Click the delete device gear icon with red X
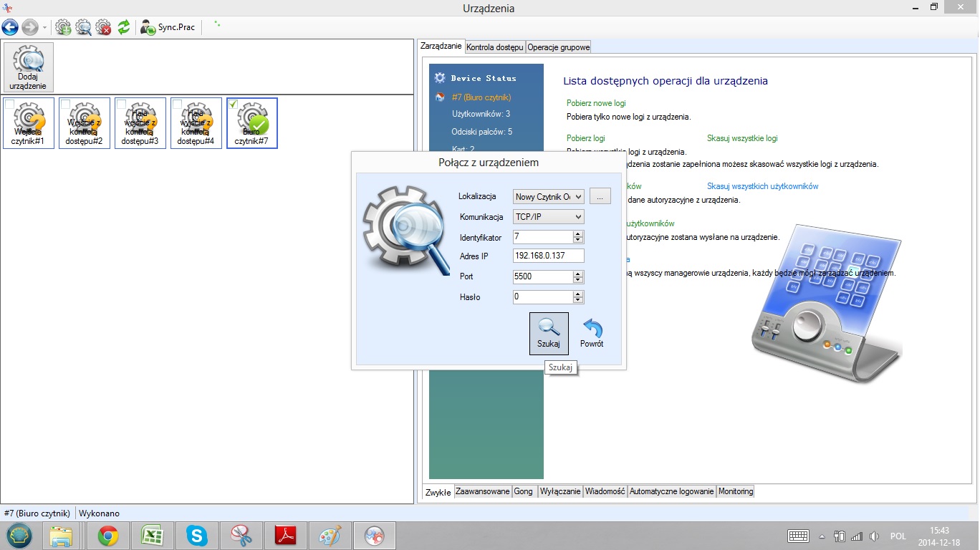This screenshot has width=980, height=550. click(x=104, y=28)
